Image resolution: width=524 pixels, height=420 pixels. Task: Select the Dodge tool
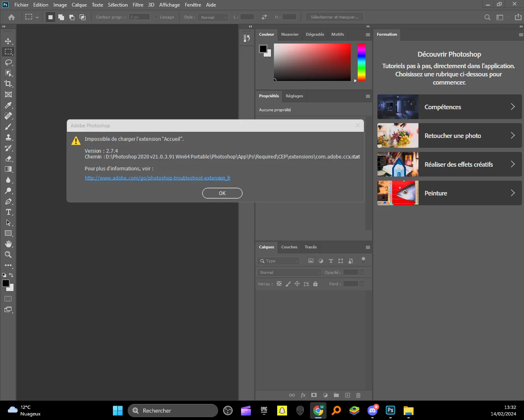(x=8, y=190)
